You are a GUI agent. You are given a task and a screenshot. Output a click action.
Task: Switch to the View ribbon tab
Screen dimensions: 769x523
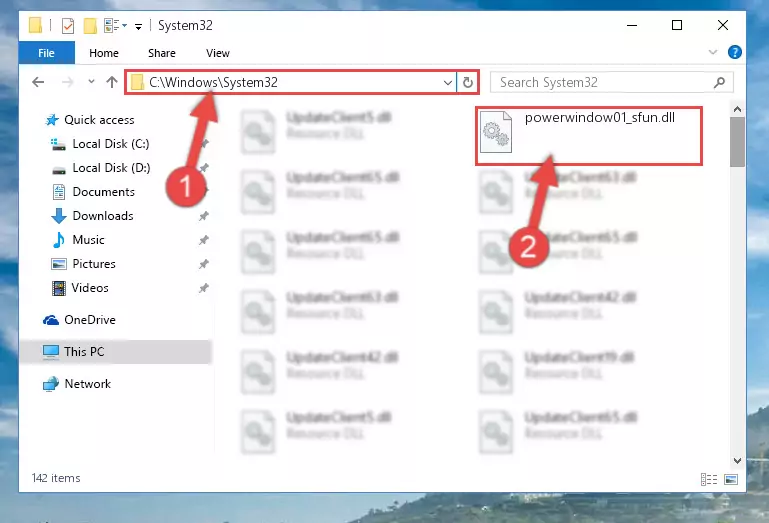218,53
